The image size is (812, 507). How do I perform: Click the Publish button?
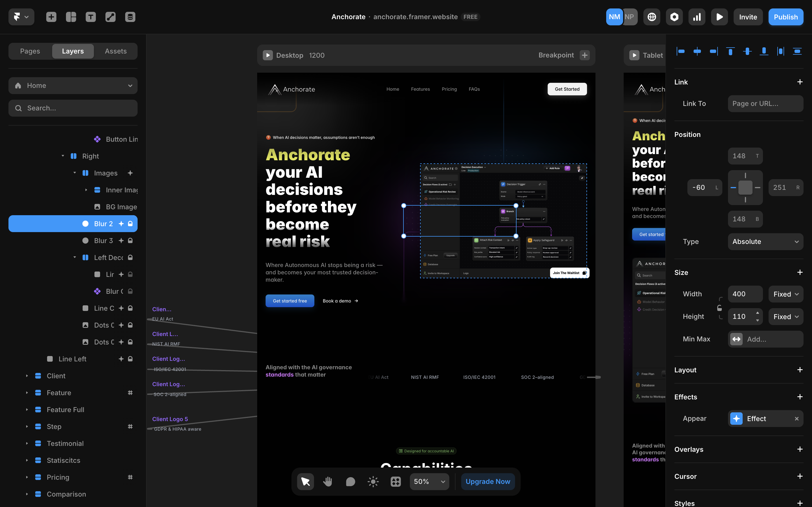[x=785, y=17]
